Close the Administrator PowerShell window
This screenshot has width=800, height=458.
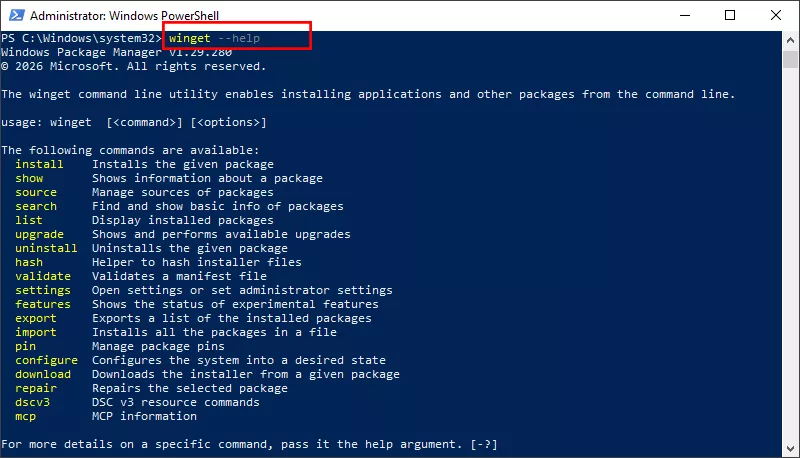click(x=776, y=15)
